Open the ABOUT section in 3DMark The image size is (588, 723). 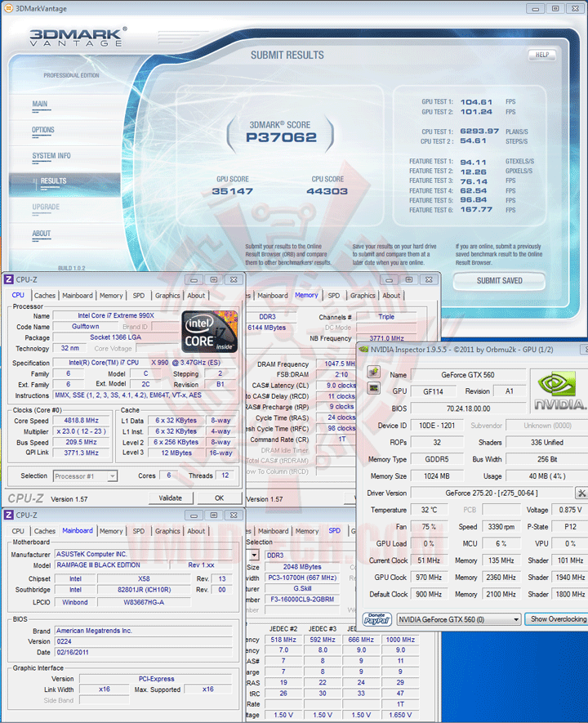click(41, 234)
